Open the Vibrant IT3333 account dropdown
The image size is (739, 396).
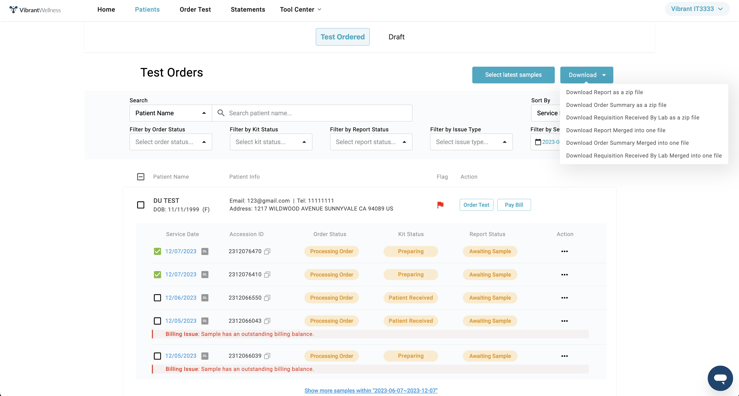pyautogui.click(x=697, y=9)
